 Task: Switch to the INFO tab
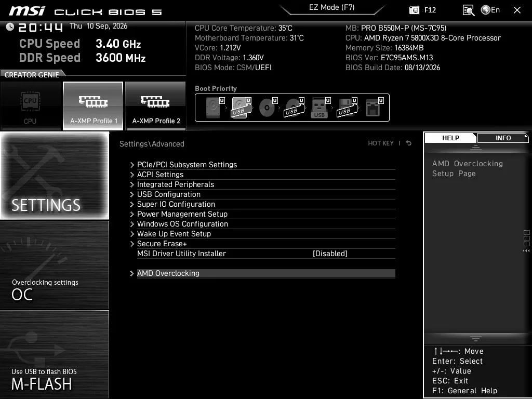[503, 138]
